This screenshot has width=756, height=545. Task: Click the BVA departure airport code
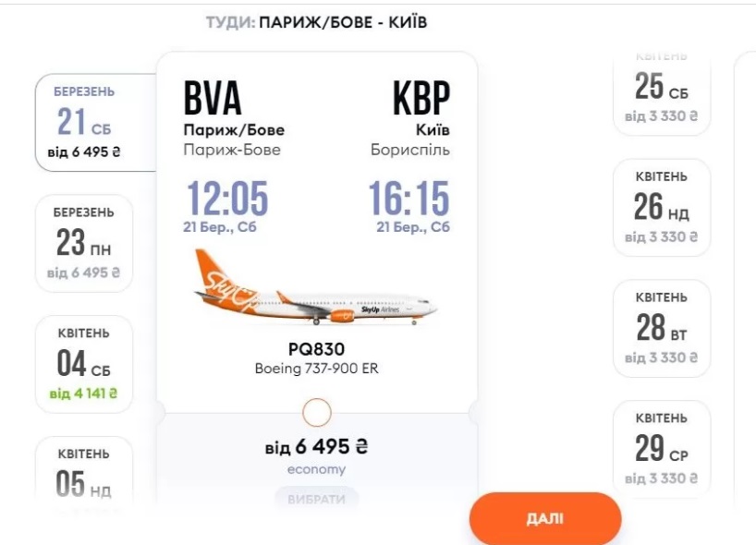tap(213, 98)
